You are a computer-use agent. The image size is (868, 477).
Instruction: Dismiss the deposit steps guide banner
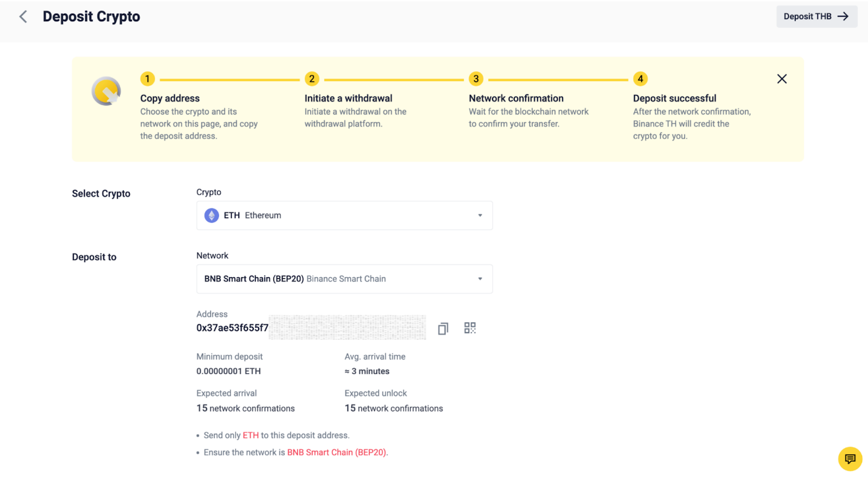point(782,79)
